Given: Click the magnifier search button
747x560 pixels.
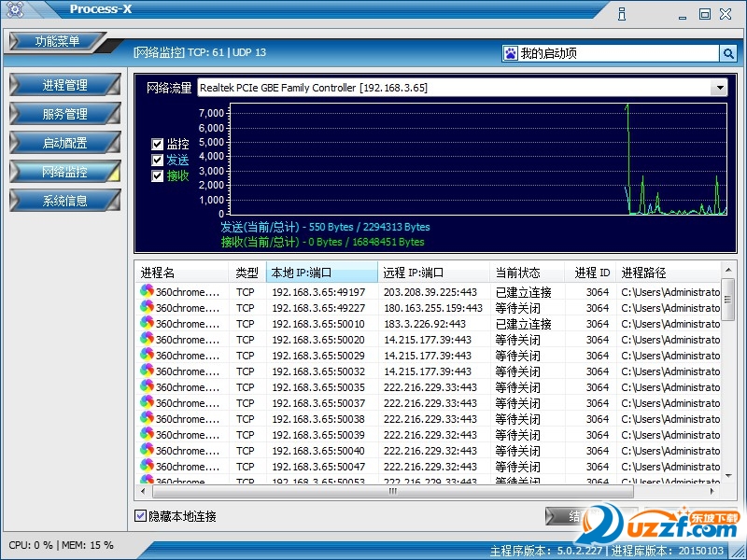Looking at the screenshot, I should 728,53.
